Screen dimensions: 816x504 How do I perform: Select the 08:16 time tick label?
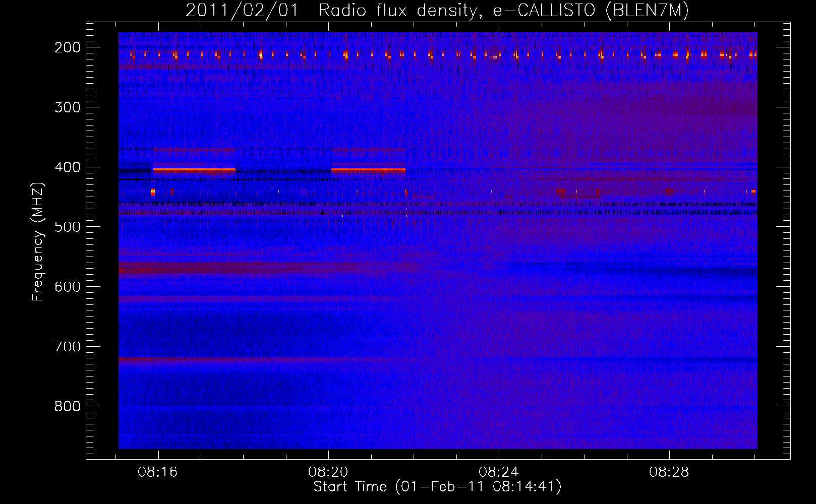(158, 473)
